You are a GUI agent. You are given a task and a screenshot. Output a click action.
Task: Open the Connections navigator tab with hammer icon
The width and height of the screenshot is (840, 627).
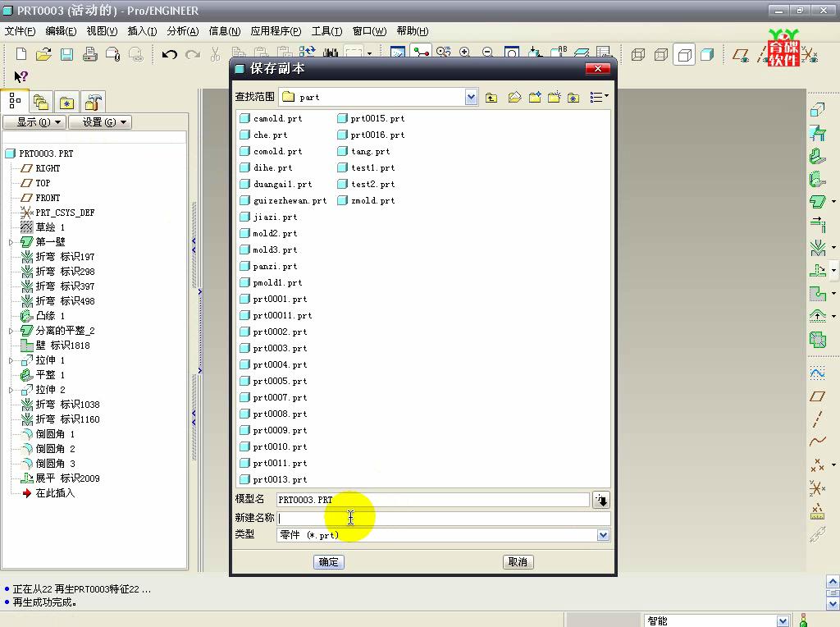point(94,102)
